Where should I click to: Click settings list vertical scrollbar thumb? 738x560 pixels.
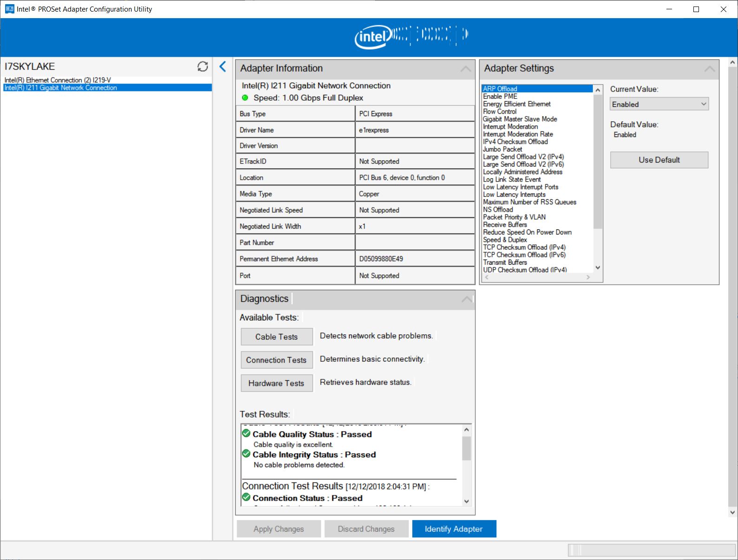pyautogui.click(x=598, y=162)
